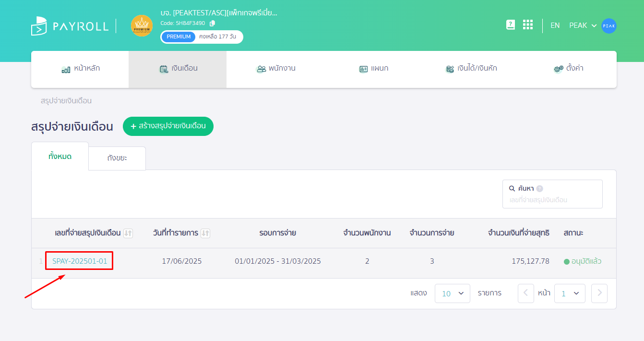Sort by วันที่ทำรายการ column icon
The height and width of the screenshot is (341, 644).
[205, 233]
